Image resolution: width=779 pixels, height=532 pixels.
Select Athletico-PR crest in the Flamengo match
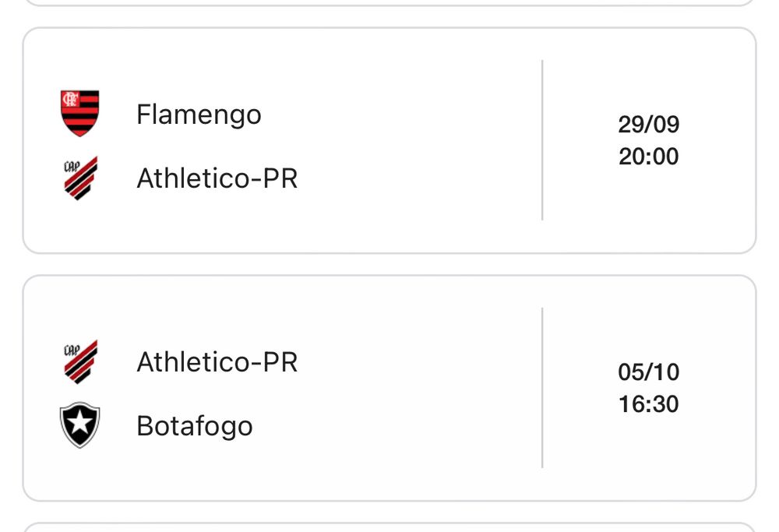pos(80,178)
